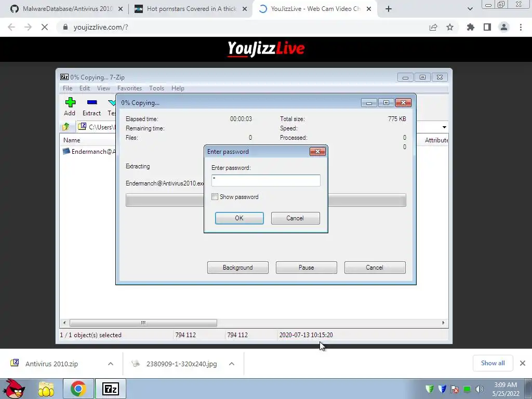The width and height of the screenshot is (532, 399).
Task: Click the Angry Birds start button
Action: tap(13, 389)
